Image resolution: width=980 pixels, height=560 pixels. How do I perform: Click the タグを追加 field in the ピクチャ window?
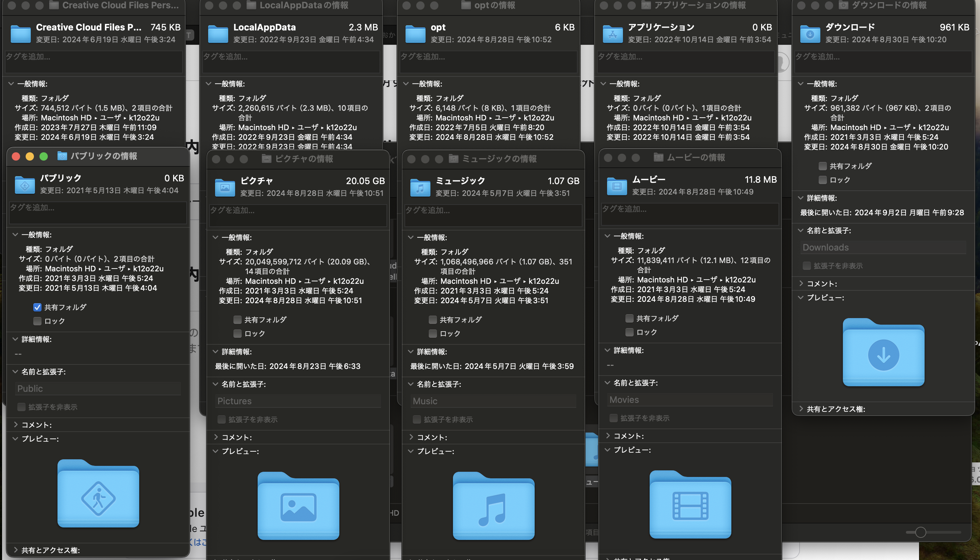(297, 215)
